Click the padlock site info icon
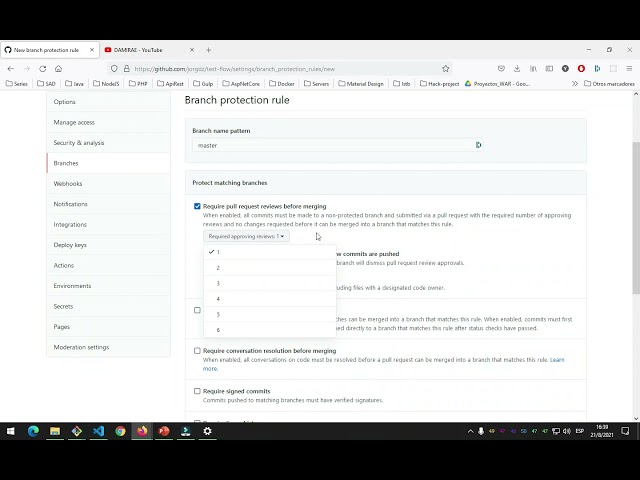The height and width of the screenshot is (480, 640). (127, 69)
